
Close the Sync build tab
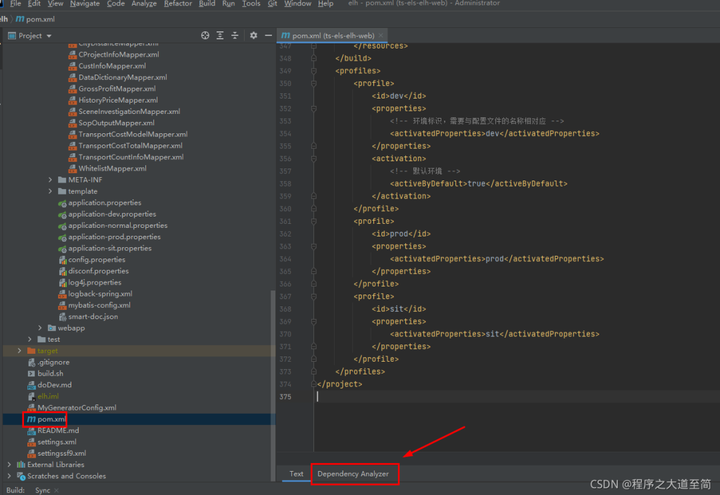click(x=58, y=491)
